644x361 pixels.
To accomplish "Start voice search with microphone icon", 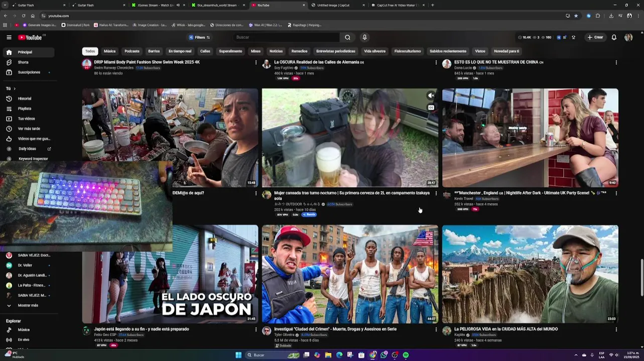I will coord(364,38).
